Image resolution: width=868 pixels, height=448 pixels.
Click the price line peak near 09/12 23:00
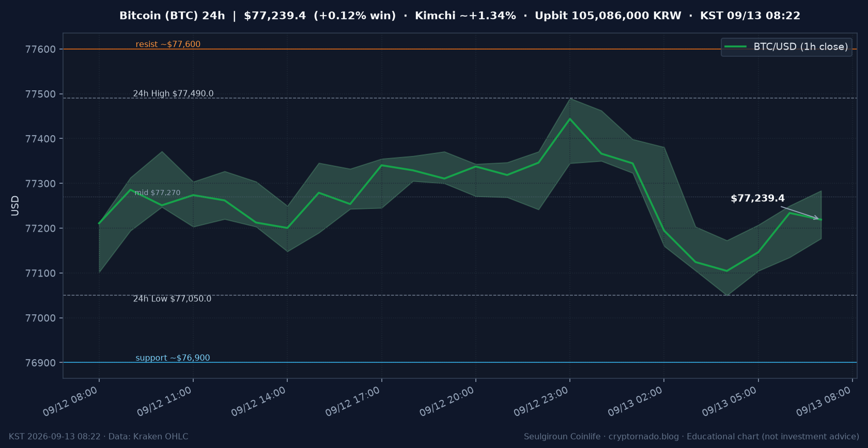coord(570,119)
